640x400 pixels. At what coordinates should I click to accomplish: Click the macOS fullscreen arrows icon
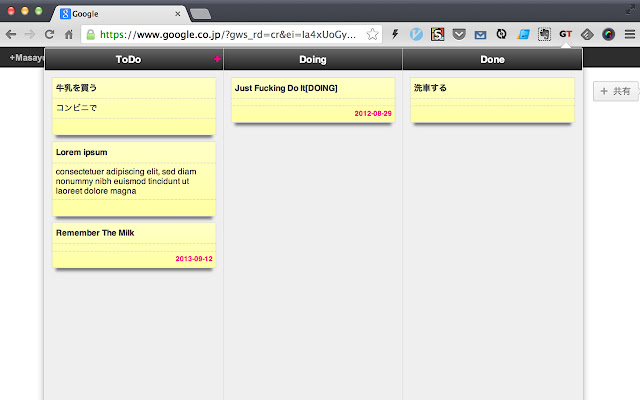coord(630,10)
